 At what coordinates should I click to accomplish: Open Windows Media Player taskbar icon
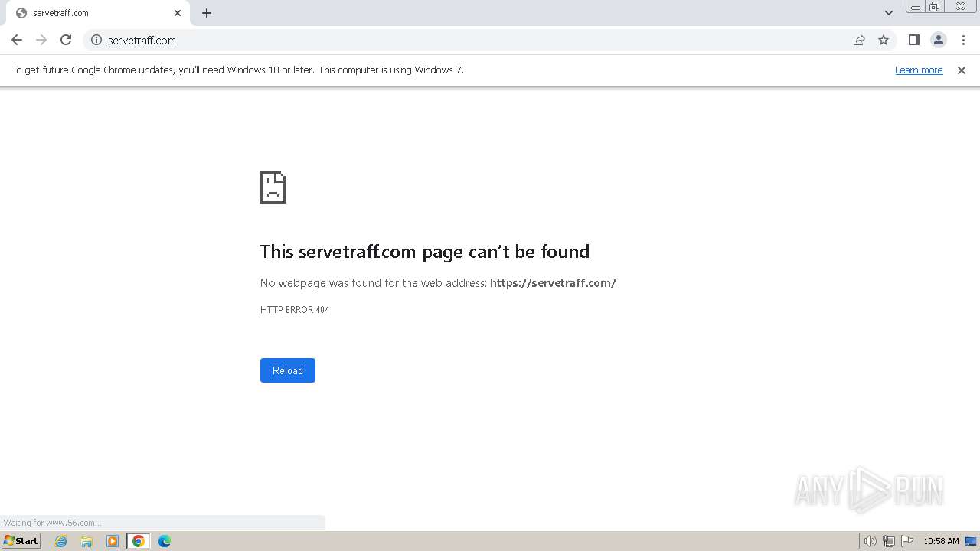pos(113,541)
